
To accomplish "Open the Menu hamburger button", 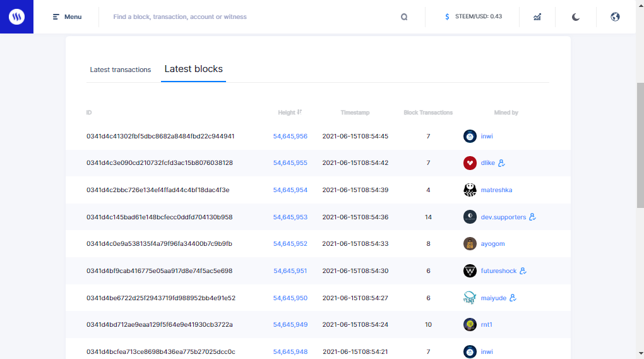I will (x=67, y=17).
